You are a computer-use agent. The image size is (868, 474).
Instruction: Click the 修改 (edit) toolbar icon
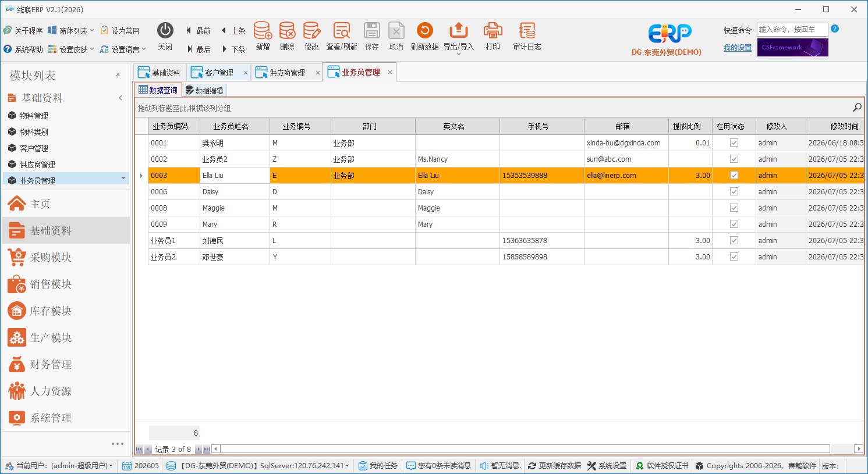point(311,31)
